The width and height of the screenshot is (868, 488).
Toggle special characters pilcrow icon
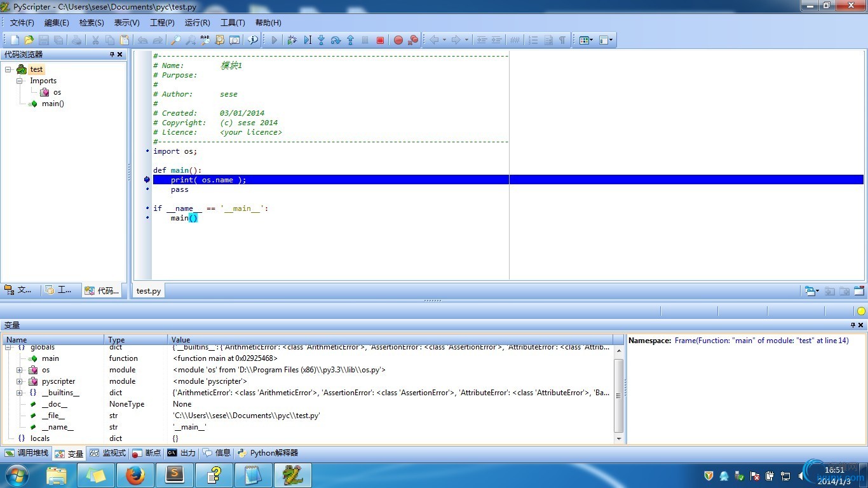click(x=562, y=40)
